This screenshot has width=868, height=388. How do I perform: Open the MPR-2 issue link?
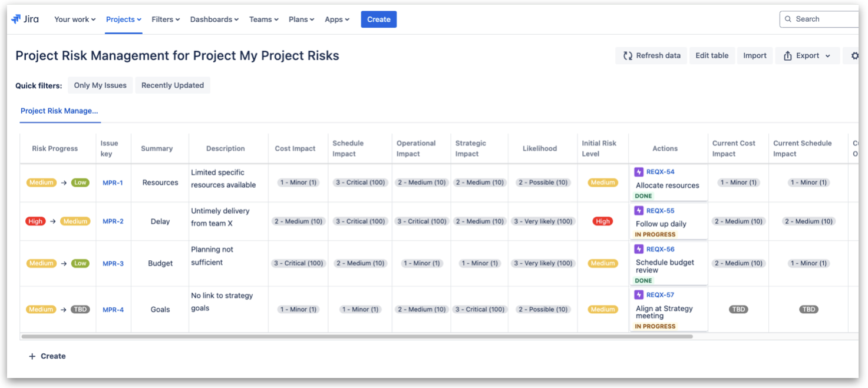tap(113, 221)
